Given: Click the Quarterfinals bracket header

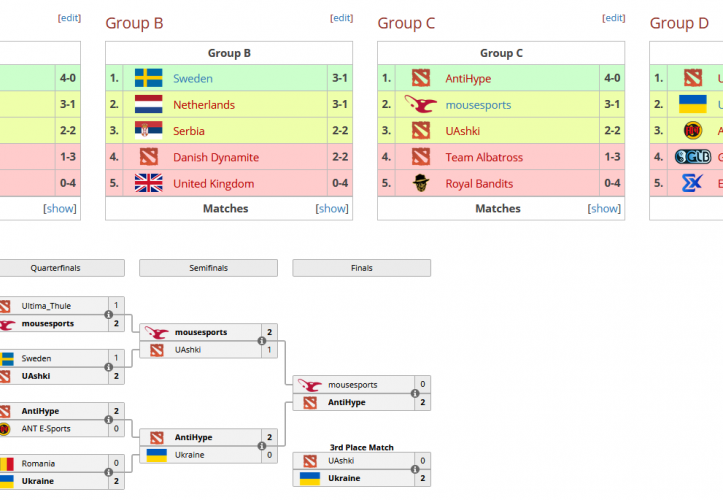Looking at the screenshot, I should tap(62, 268).
